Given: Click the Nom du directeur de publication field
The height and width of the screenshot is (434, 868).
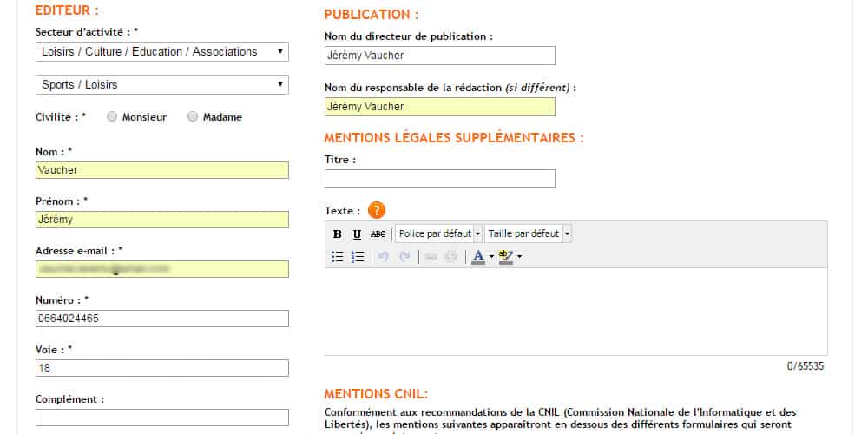Looking at the screenshot, I should [440, 56].
